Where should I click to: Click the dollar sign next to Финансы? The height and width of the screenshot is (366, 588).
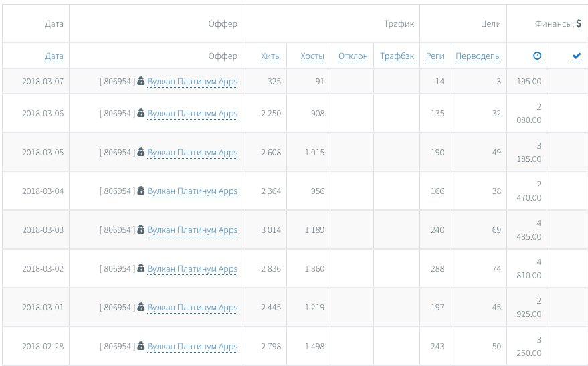[x=579, y=23]
